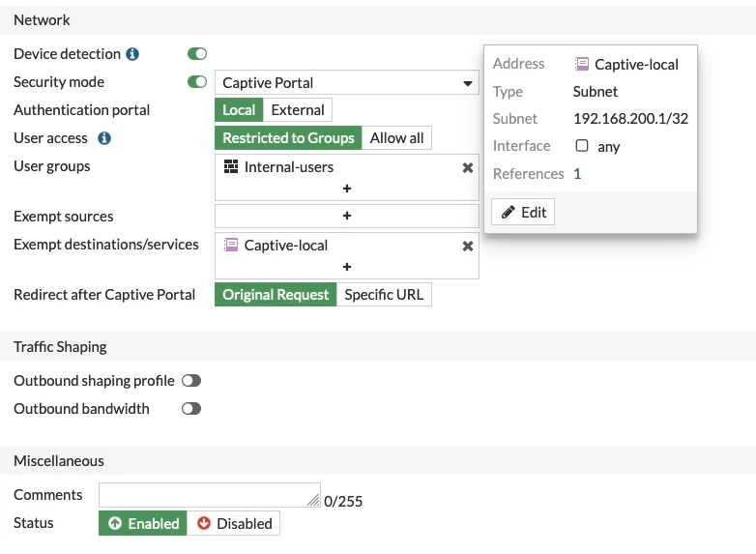Click the any interface value in popup
The height and width of the screenshot is (554, 756).
(x=608, y=147)
